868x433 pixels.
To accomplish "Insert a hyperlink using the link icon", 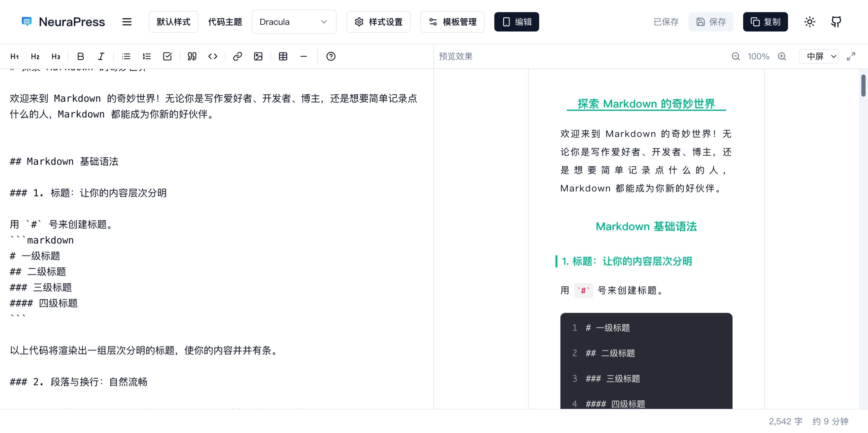I will tap(237, 56).
